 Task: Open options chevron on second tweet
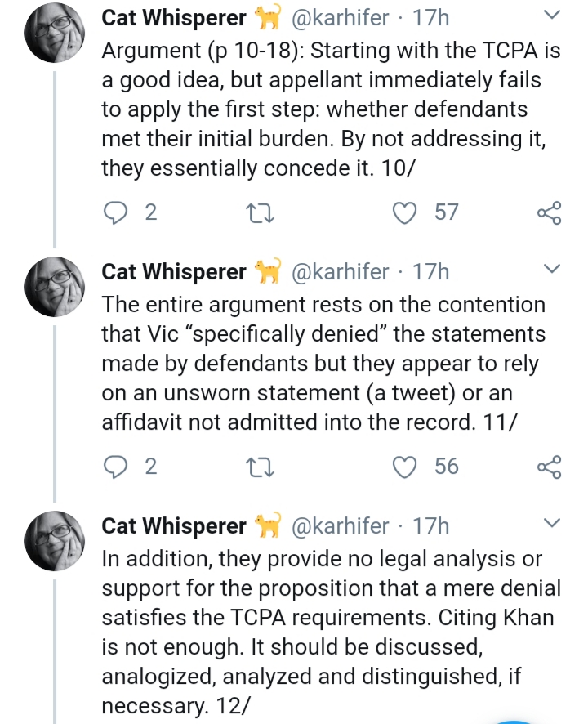click(x=551, y=269)
